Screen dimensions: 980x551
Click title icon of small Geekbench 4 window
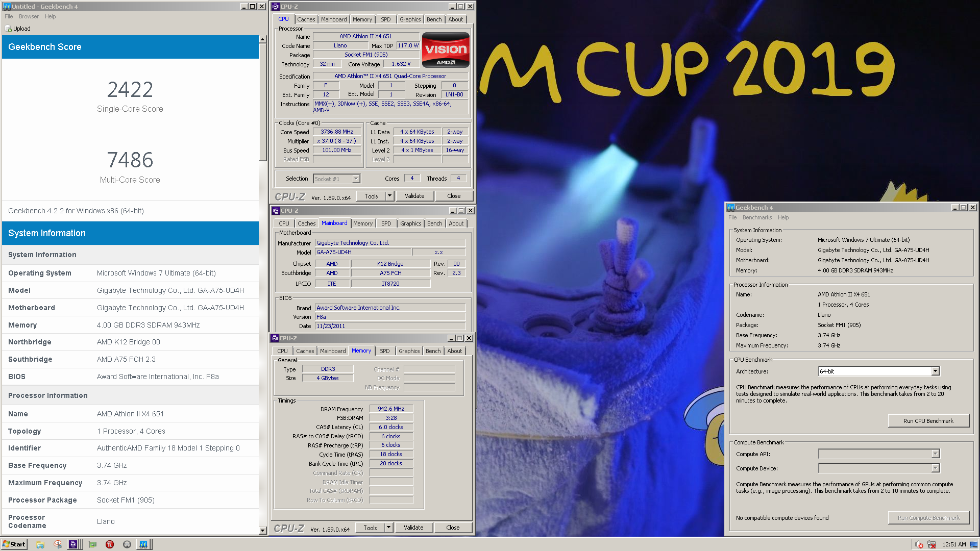(x=731, y=208)
